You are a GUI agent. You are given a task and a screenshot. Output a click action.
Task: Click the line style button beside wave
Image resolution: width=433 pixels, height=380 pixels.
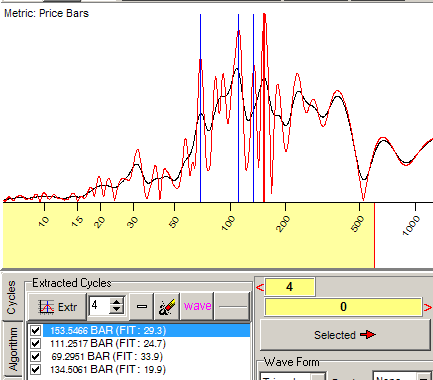pyautogui.click(x=232, y=306)
